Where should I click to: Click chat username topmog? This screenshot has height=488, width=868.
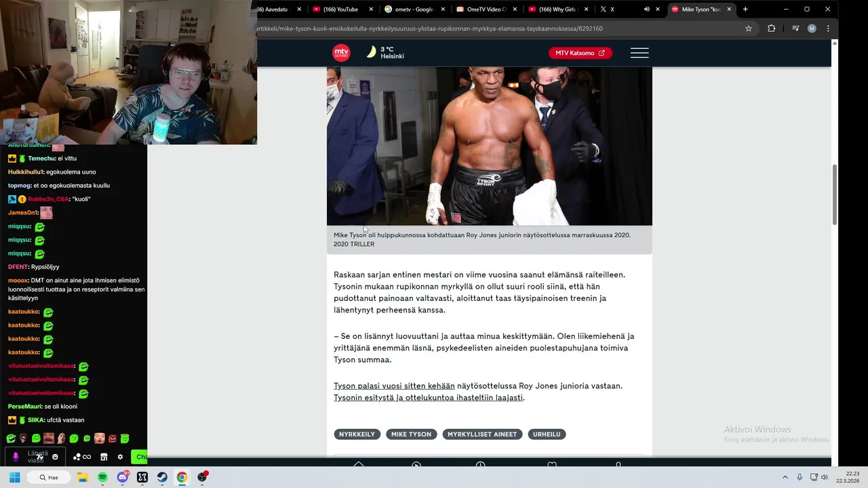[x=19, y=185]
